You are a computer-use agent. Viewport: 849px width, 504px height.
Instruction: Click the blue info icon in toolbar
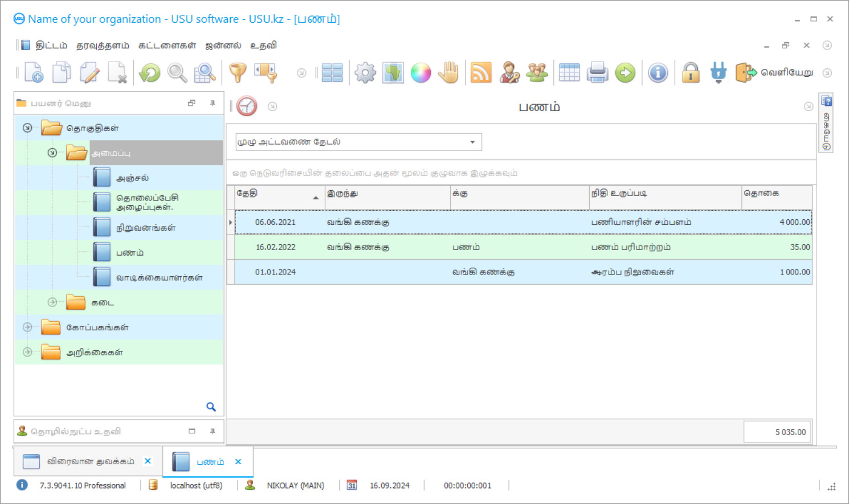tap(658, 73)
